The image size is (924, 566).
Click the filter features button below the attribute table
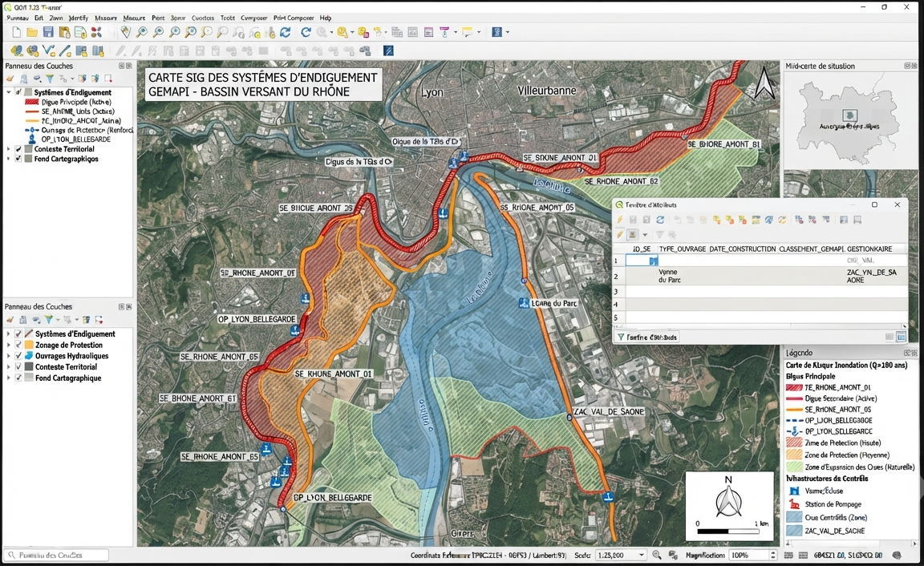(647, 337)
